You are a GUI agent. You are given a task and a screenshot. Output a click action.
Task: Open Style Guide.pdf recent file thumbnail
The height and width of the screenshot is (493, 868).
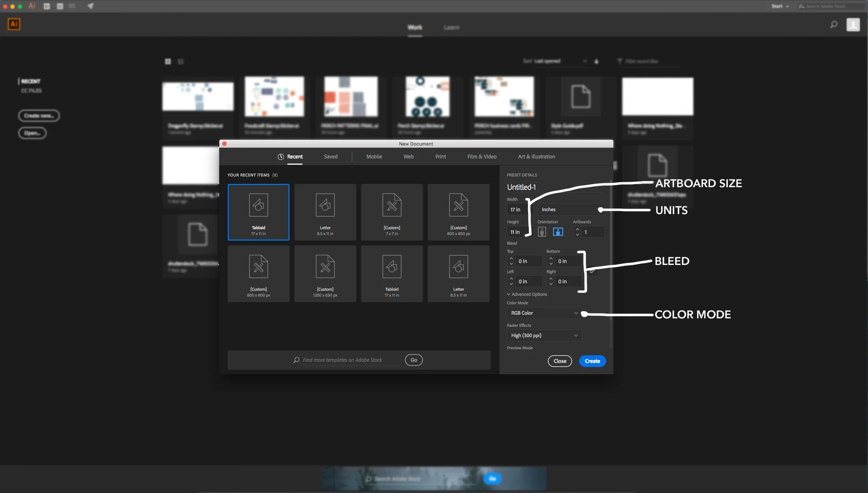click(581, 97)
